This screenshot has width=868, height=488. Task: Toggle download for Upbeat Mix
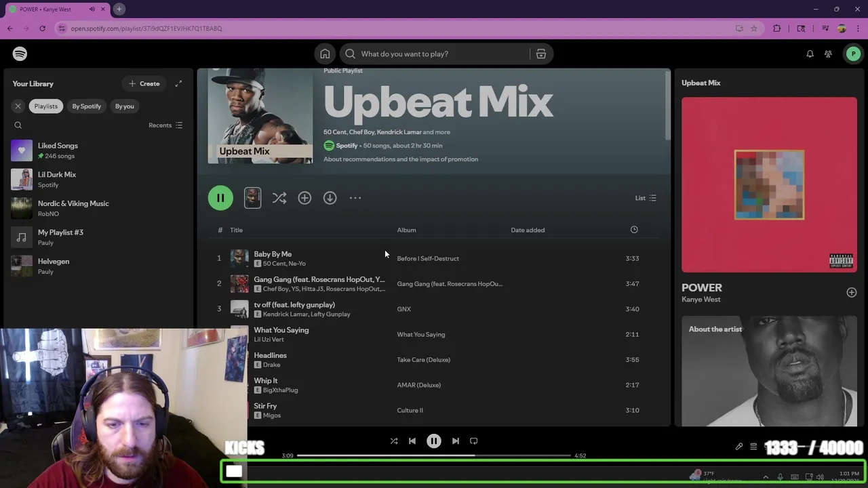click(330, 198)
